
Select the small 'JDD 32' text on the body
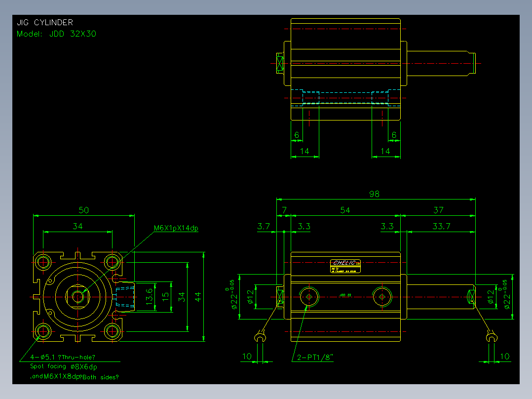pyautogui.click(x=345, y=295)
